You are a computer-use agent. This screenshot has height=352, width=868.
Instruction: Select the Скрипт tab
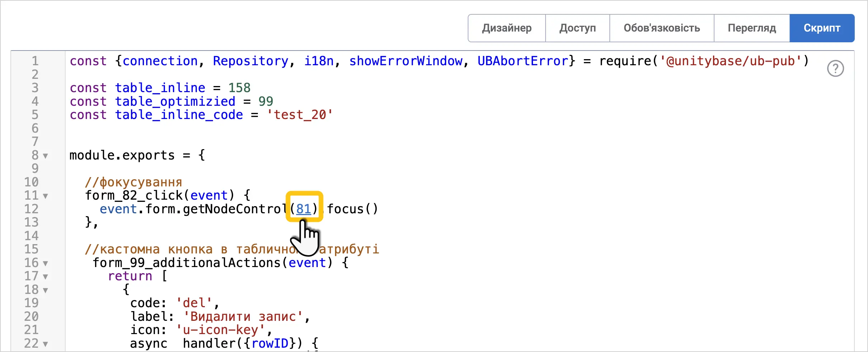coord(822,28)
